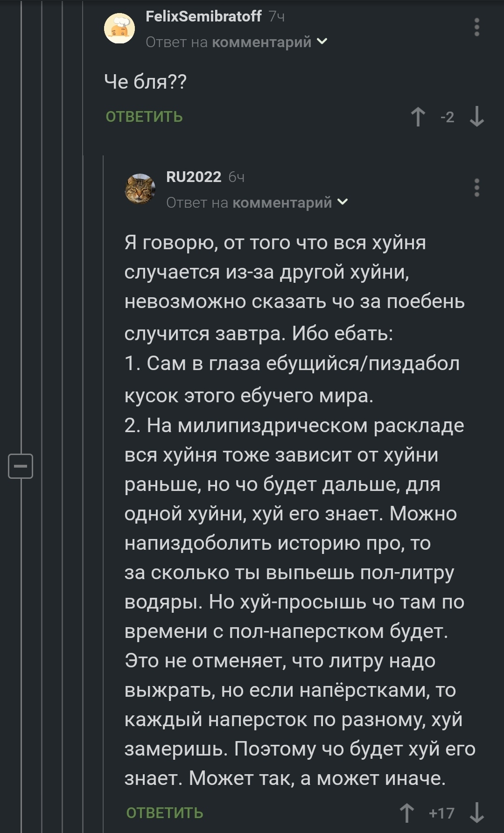Click the 7ч timestamp on Felix's comment
The image size is (504, 833).
click(x=277, y=17)
